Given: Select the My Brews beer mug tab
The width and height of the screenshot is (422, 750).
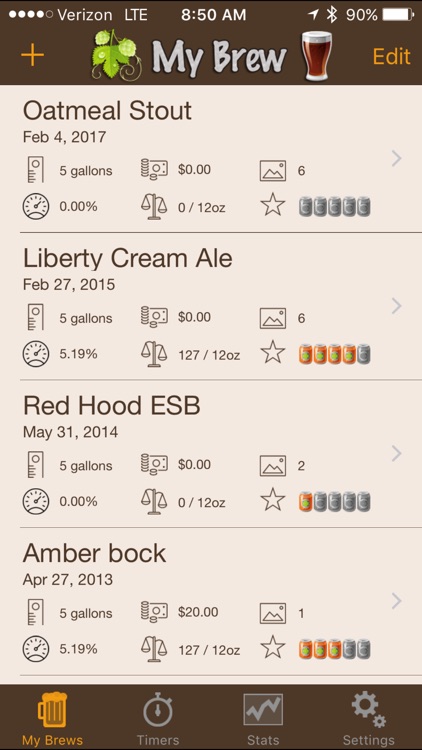Looking at the screenshot, I should [x=53, y=718].
